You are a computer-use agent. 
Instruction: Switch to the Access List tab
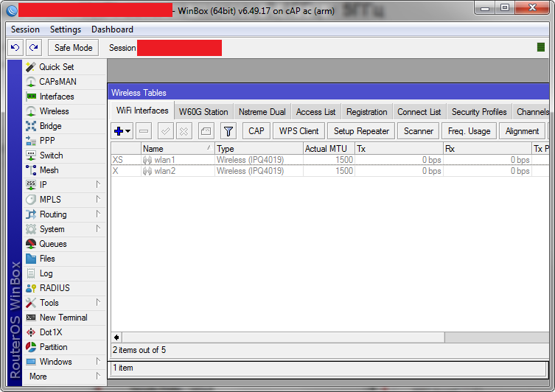click(315, 112)
